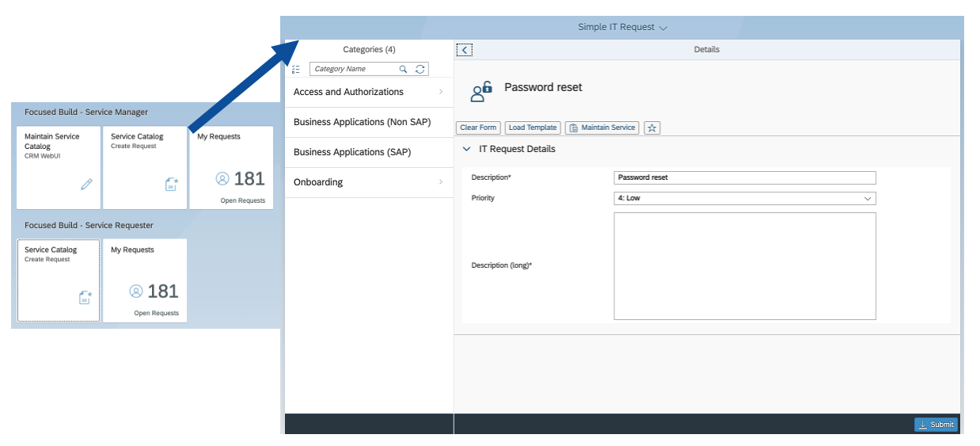Open Service Requester's Service Catalog tile
This screenshot has width=980, height=446.
59,280
